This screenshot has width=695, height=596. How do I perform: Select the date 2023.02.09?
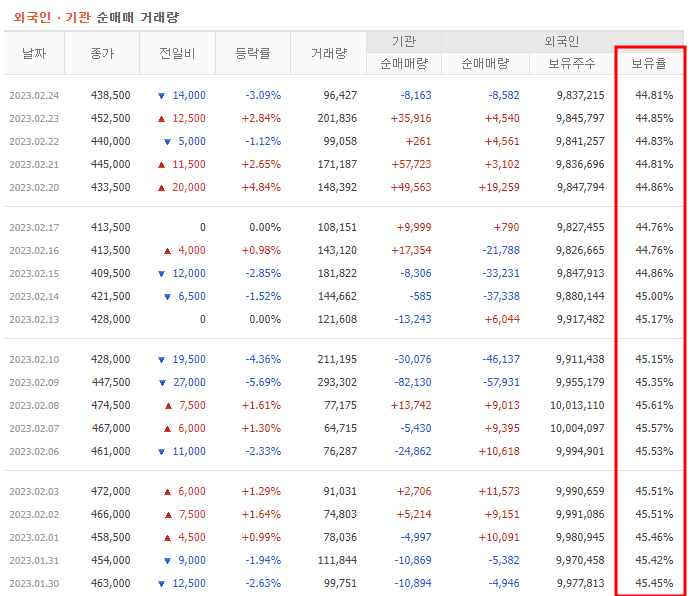point(34,383)
